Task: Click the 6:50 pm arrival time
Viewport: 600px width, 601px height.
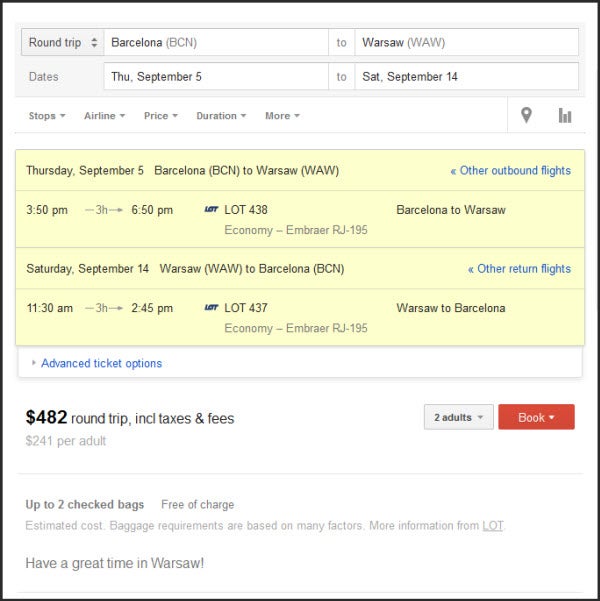Action: (152, 210)
